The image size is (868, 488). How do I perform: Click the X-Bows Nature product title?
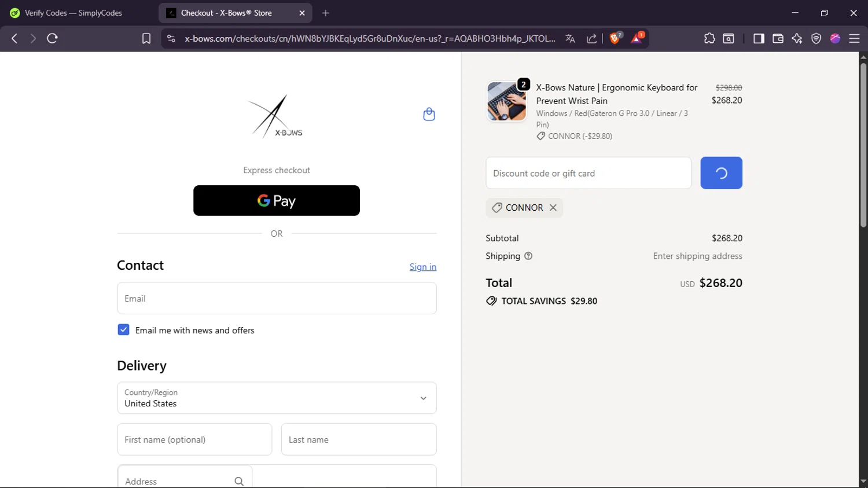click(617, 94)
